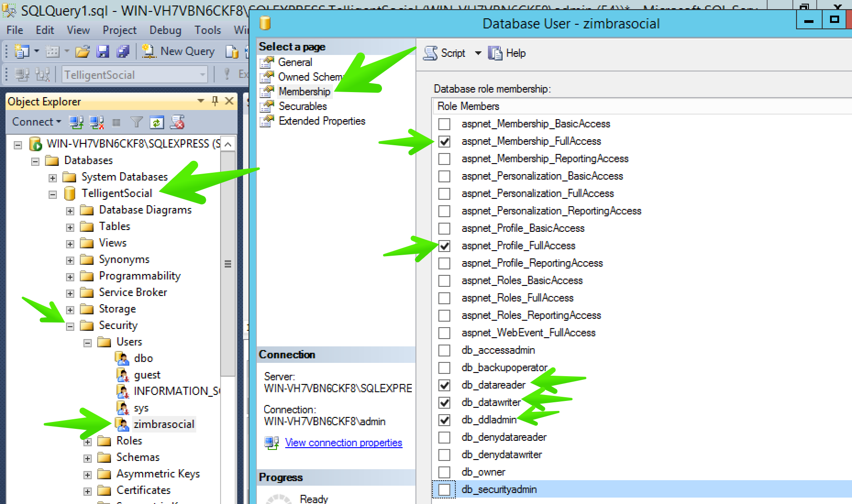The image size is (852, 504).
Task: Expand System Databases node
Action: (x=53, y=178)
